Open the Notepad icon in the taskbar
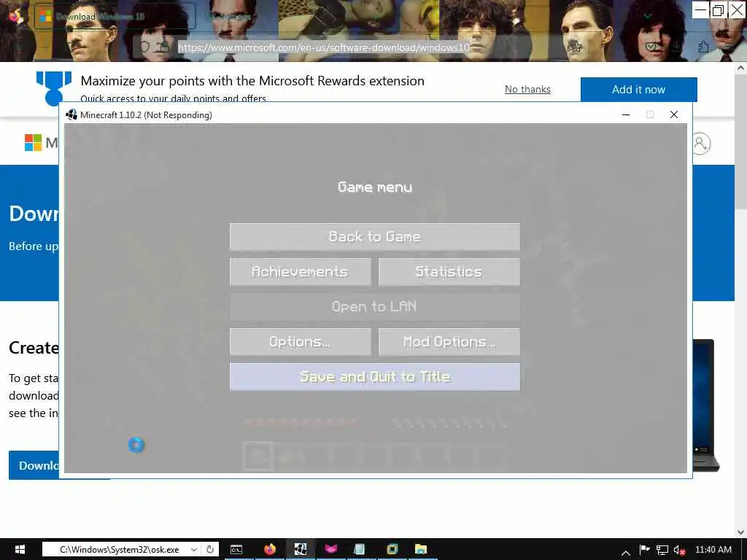The height and width of the screenshot is (560, 747). click(x=360, y=549)
